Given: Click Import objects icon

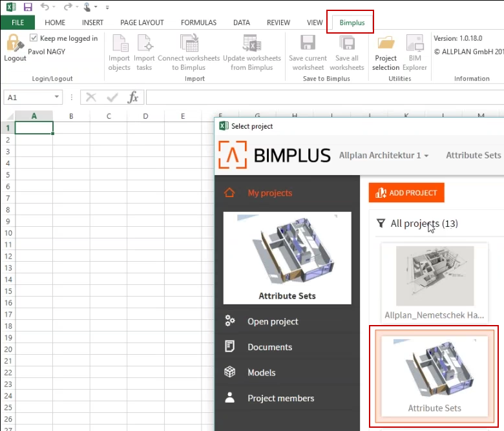Looking at the screenshot, I should [120, 43].
